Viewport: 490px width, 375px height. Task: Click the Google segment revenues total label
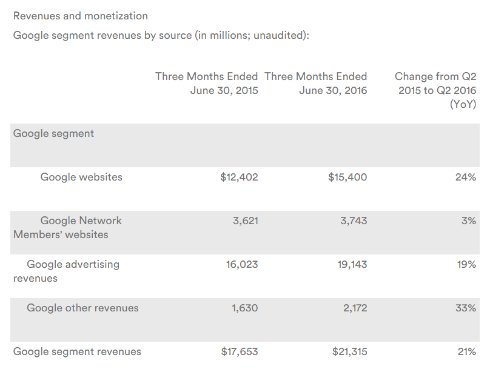tap(77, 351)
